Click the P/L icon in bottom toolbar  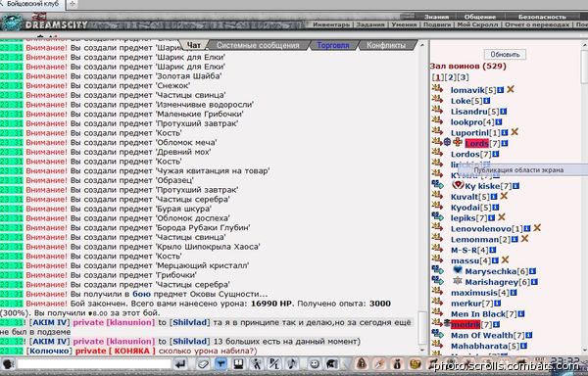coord(274,364)
